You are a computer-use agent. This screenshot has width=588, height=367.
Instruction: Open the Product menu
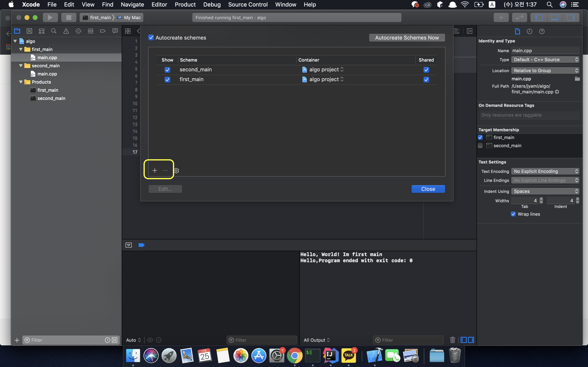coord(185,5)
